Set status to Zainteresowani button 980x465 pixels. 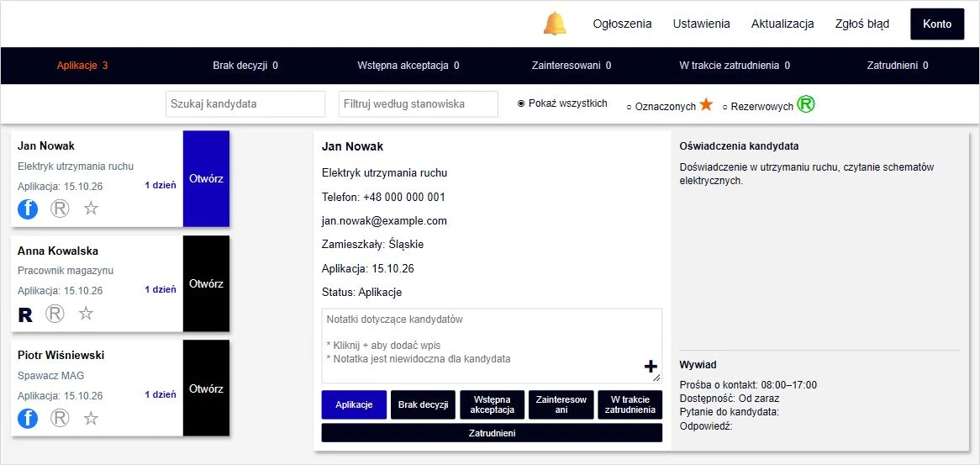[561, 404]
